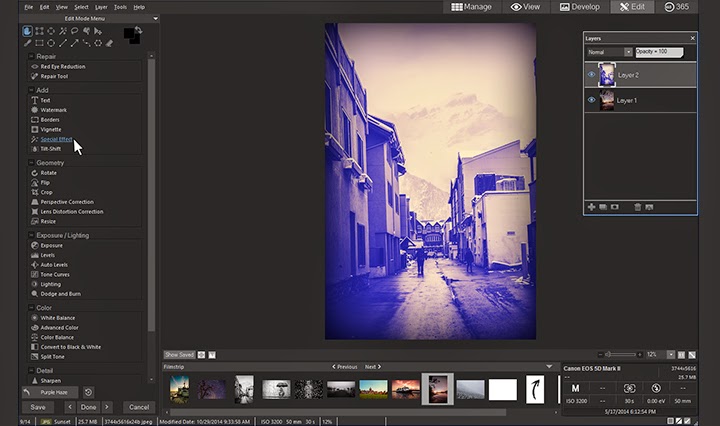Open the Special Effect link

point(56,139)
